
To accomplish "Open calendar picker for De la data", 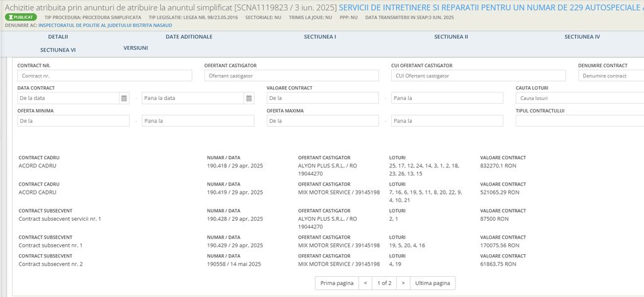I will pos(124,98).
